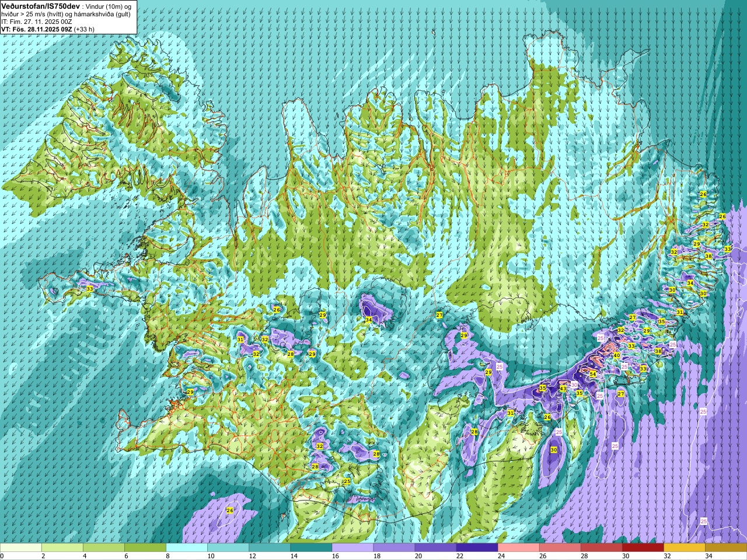Click the legend scale number 24
The image size is (747, 560).
[x=501, y=556]
